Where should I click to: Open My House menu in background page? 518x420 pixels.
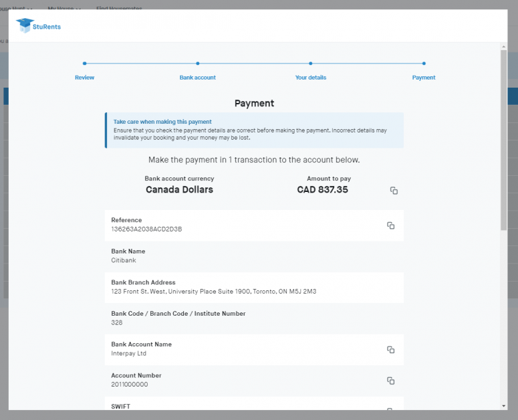pyautogui.click(x=64, y=8)
